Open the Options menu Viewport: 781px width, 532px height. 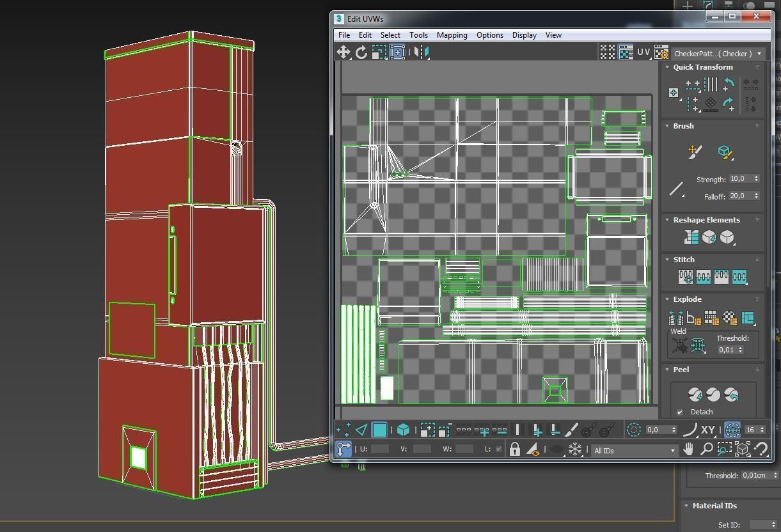tap(490, 35)
